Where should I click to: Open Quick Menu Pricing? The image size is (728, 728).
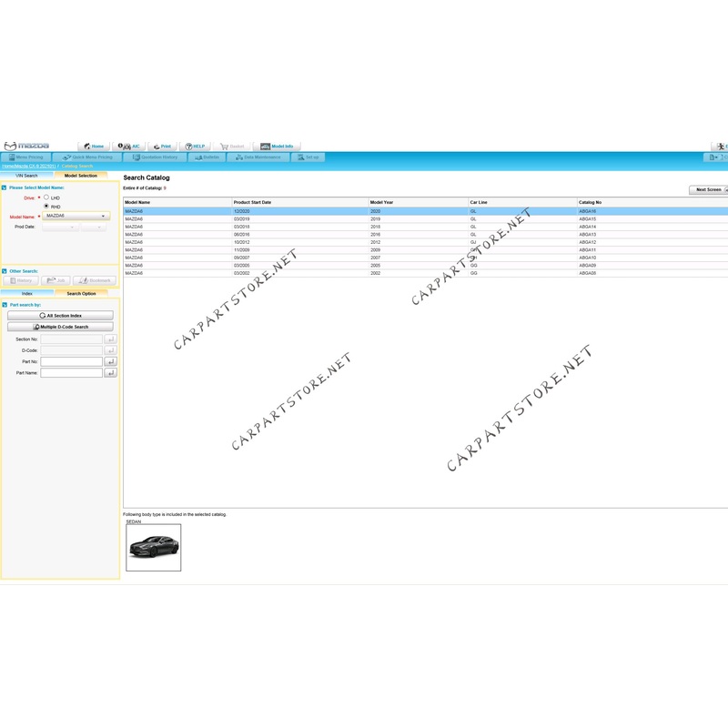click(x=87, y=157)
